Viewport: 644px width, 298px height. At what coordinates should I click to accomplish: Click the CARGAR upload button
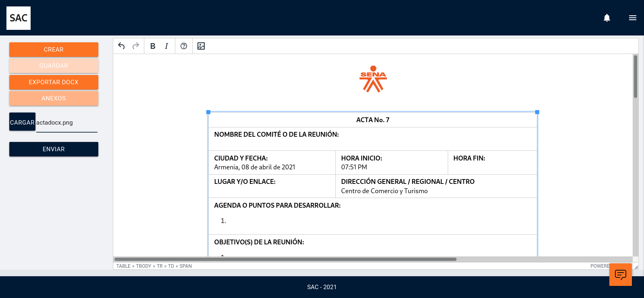pos(22,122)
